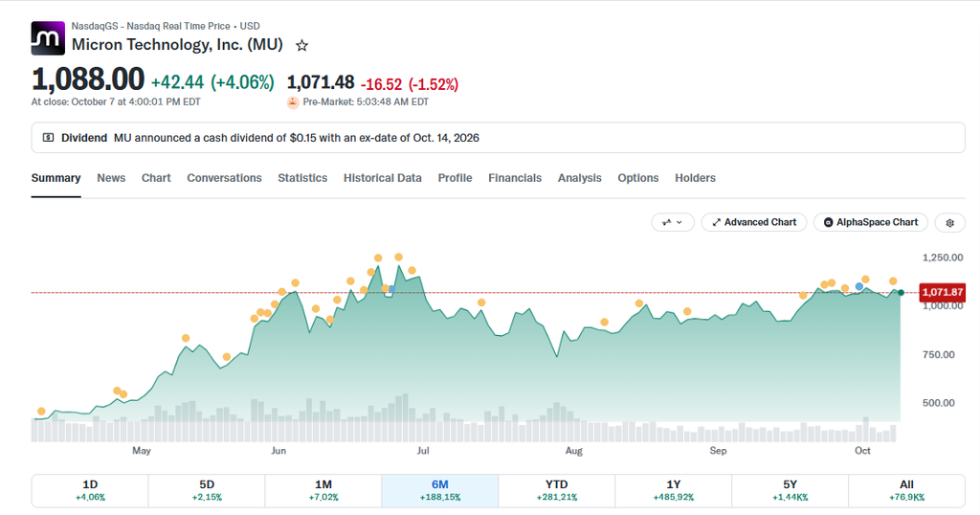The height and width of the screenshot is (515, 980).
Task: Click the 1,088.00 closing price
Action: [x=88, y=80]
